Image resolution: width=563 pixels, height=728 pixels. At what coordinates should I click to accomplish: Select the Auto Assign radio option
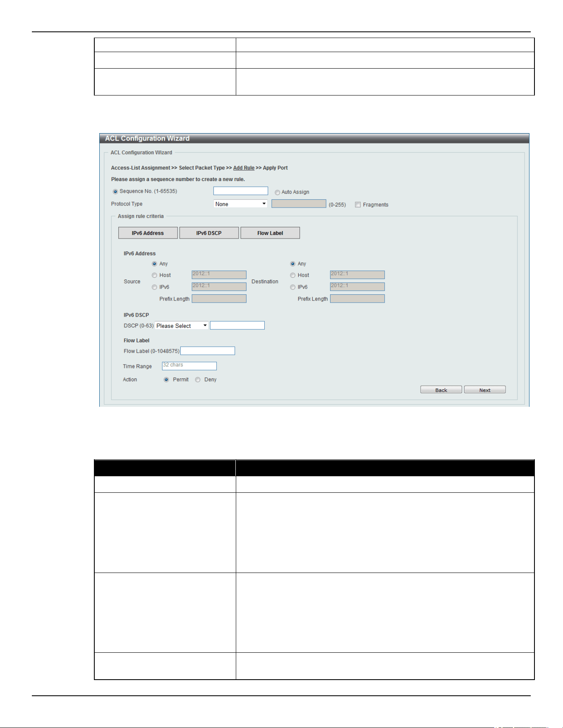pyautogui.click(x=277, y=192)
